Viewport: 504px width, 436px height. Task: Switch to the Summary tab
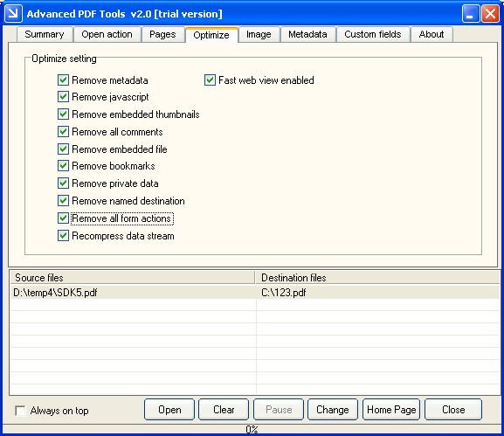[x=45, y=34]
